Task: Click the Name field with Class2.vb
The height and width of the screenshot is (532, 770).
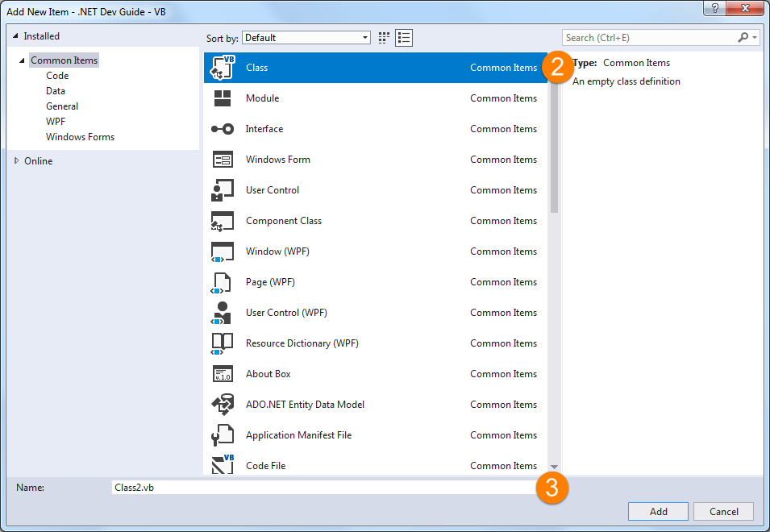Action: (x=324, y=488)
